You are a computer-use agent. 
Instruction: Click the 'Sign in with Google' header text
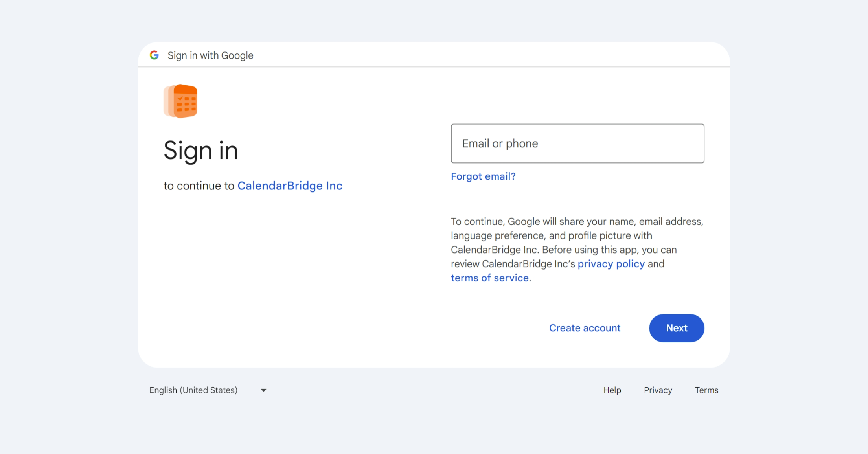(210, 55)
